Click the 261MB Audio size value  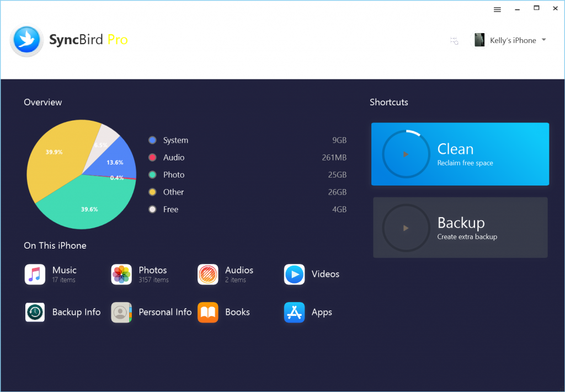pos(334,157)
